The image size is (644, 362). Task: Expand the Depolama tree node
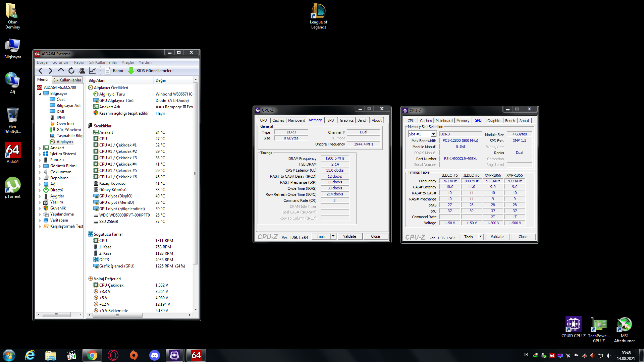tap(40, 178)
